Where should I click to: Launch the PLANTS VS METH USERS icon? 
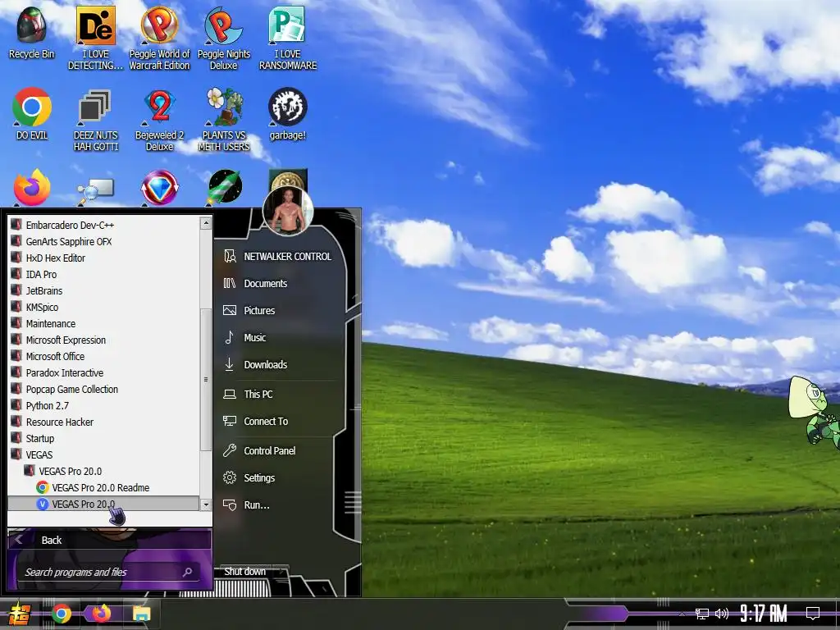pos(223,120)
